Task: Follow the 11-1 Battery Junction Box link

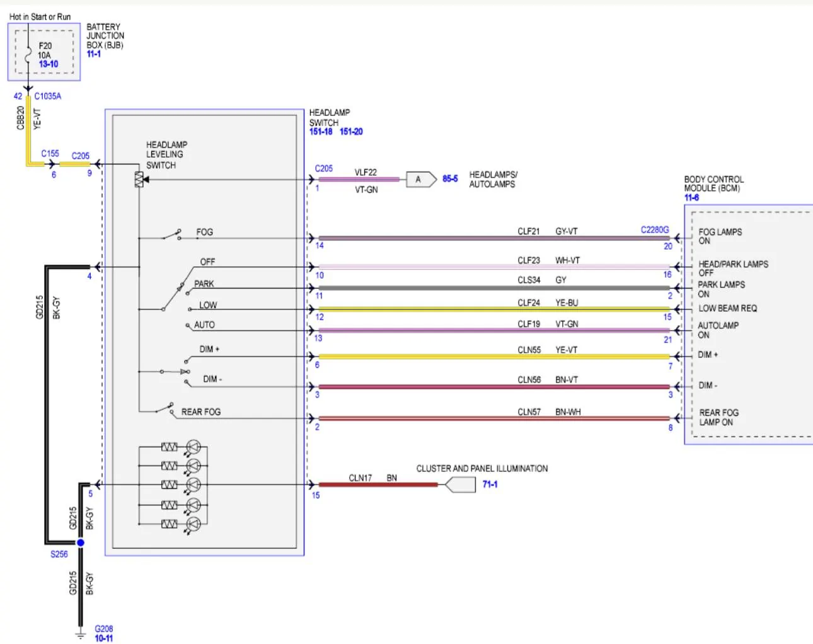Action: pyautogui.click(x=94, y=54)
